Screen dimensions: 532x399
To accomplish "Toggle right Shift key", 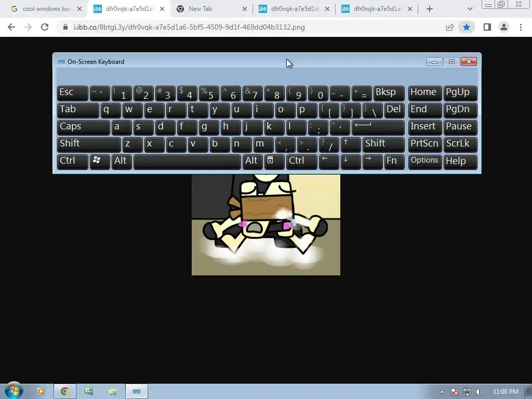I will (x=383, y=144).
